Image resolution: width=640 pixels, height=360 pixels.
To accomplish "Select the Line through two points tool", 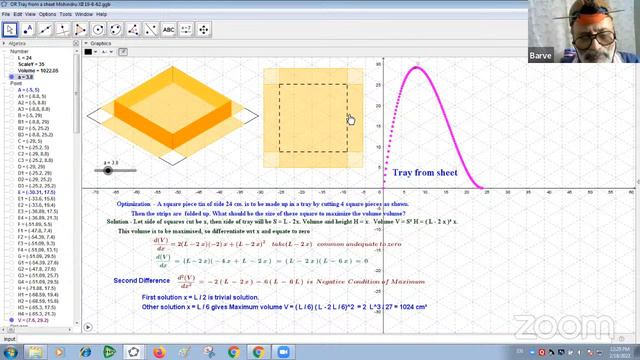I will 45,30.
